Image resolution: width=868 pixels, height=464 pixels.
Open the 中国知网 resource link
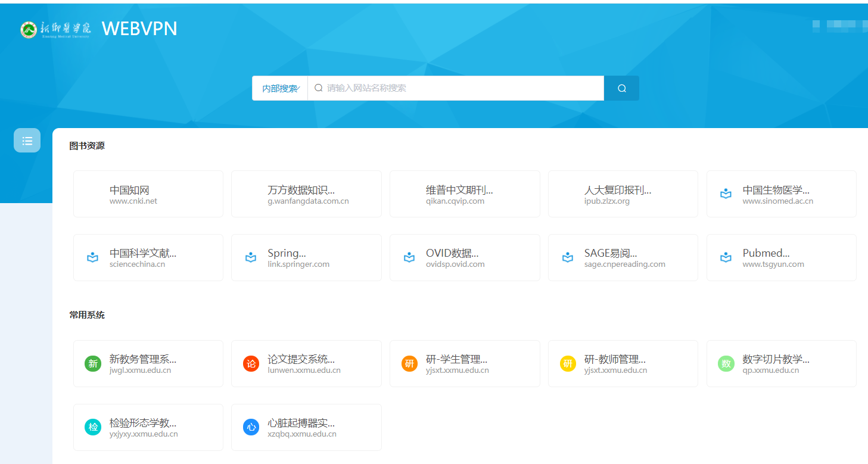tap(148, 194)
